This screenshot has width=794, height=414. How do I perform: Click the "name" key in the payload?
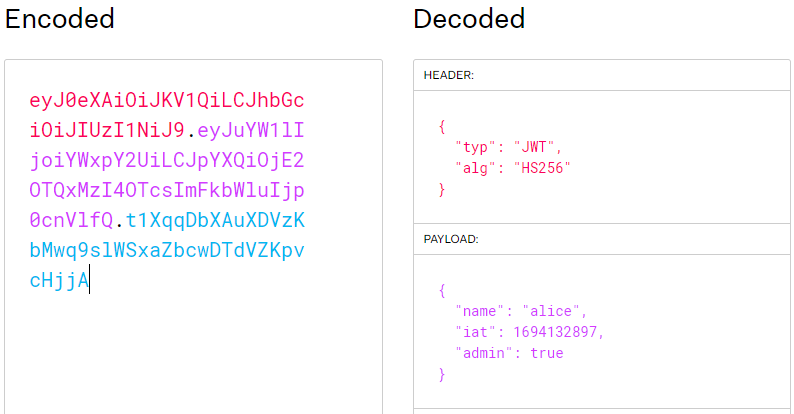click(479, 311)
